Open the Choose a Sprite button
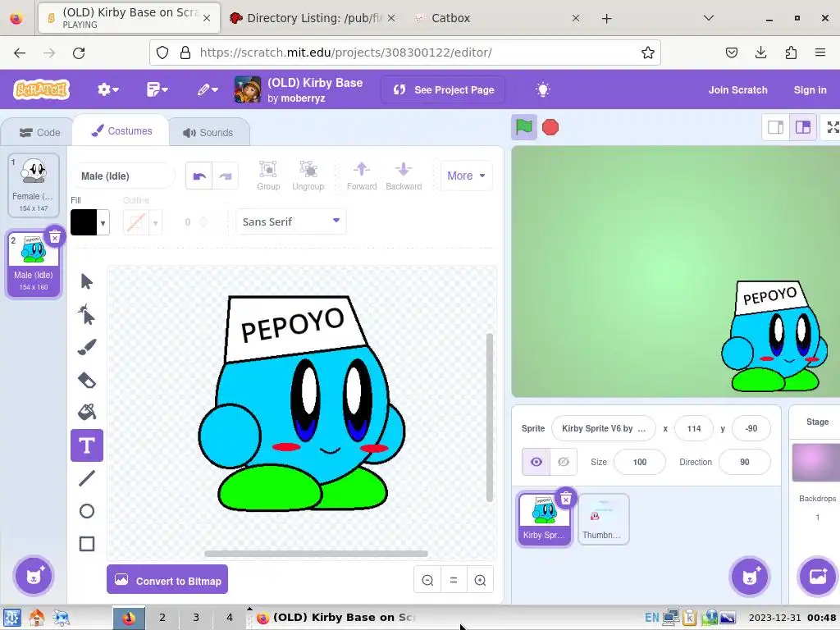The height and width of the screenshot is (630, 840). coord(750,577)
